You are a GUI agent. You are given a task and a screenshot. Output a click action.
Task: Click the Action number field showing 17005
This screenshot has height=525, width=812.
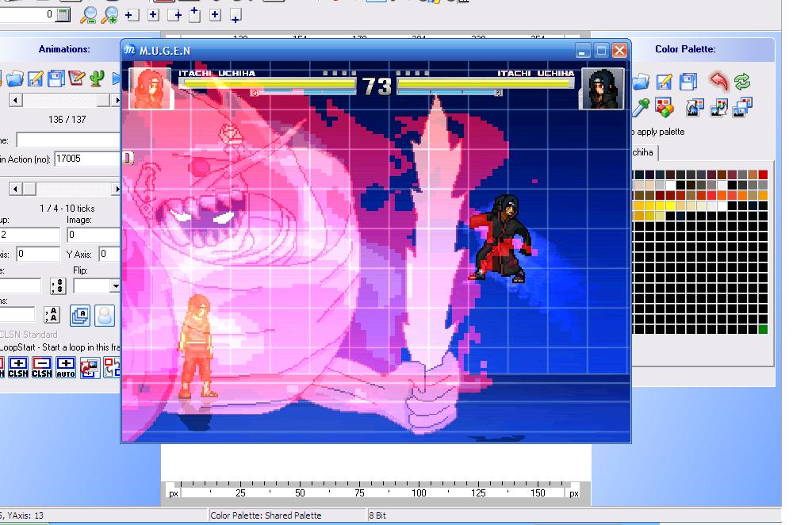[x=87, y=159]
